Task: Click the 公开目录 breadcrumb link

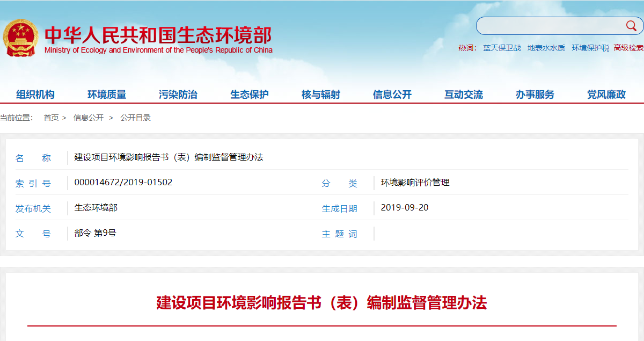Action: point(135,118)
